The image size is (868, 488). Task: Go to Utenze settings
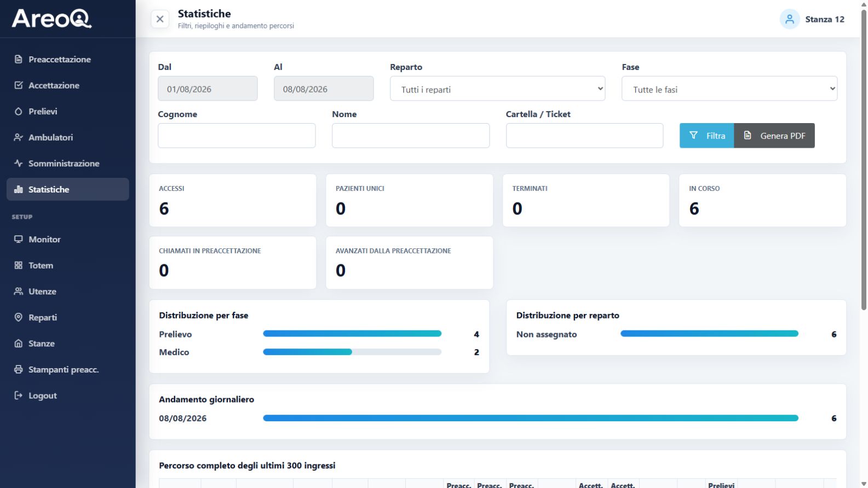[68, 291]
